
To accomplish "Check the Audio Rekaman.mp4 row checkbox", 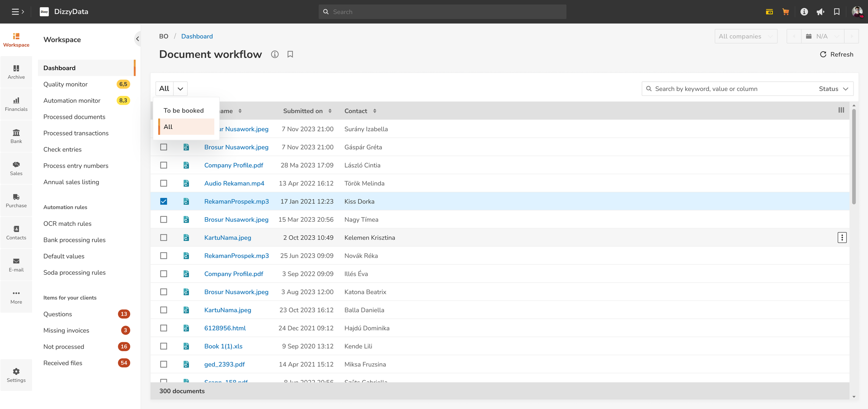I will (x=164, y=183).
